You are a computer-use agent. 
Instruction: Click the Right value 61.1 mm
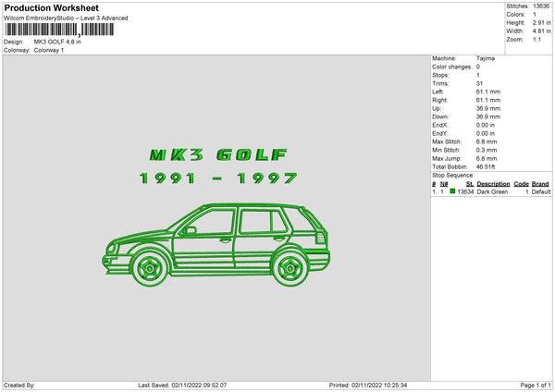click(488, 100)
